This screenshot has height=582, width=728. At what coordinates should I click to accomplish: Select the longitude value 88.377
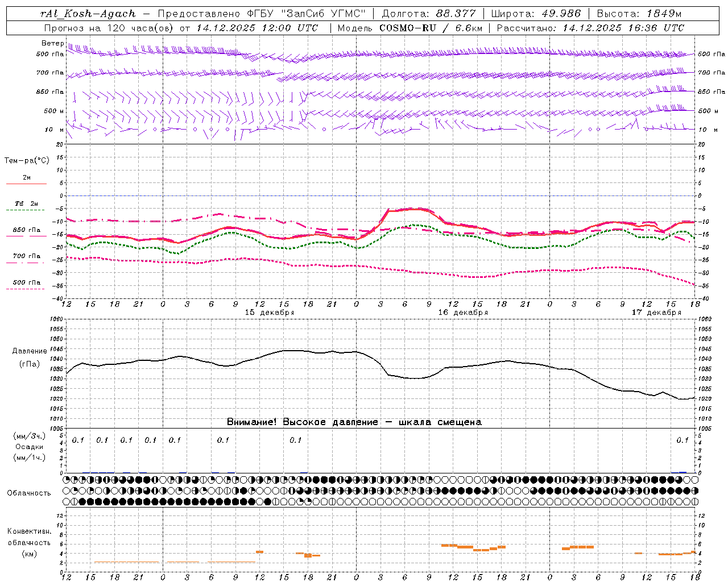[456, 14]
